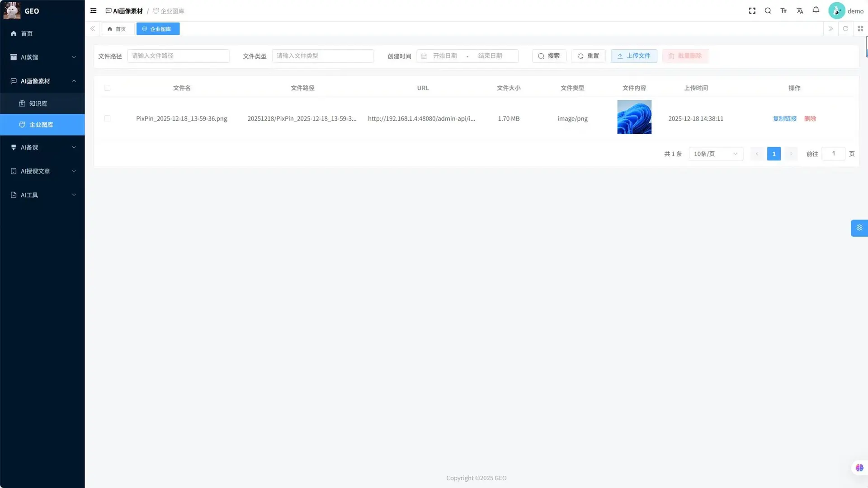Switch to the 首页 tab
This screenshot has height=488, width=868.
118,29
